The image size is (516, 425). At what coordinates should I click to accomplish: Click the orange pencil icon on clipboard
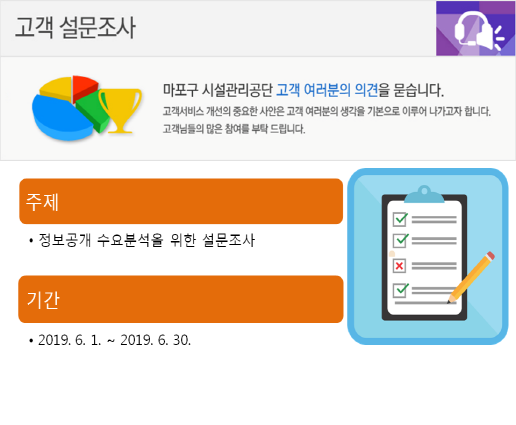[x=471, y=277]
